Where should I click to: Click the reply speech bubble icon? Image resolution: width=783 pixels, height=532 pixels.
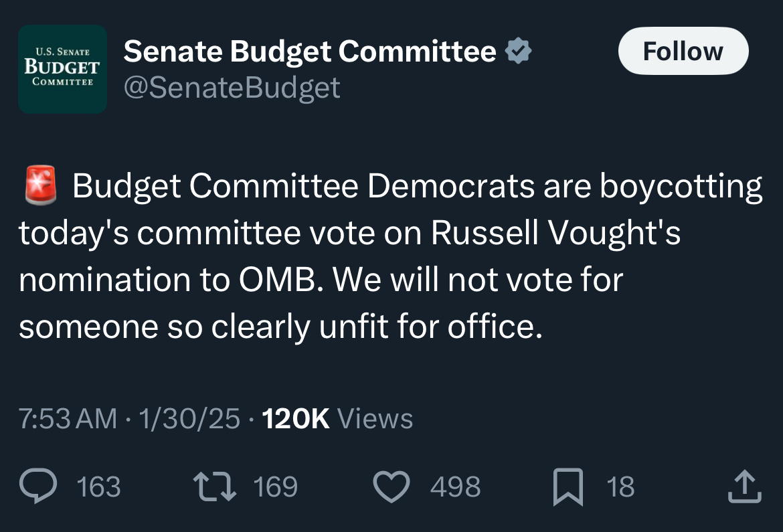pos(38,486)
